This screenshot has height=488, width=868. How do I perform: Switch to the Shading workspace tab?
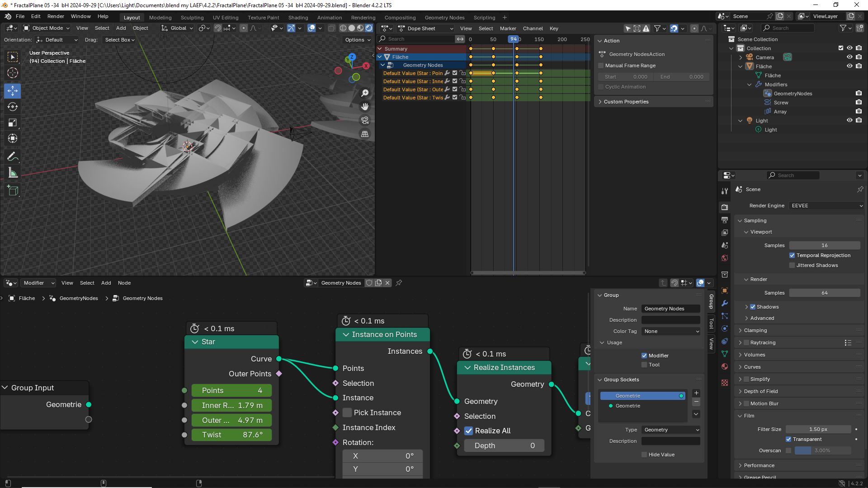click(x=298, y=18)
